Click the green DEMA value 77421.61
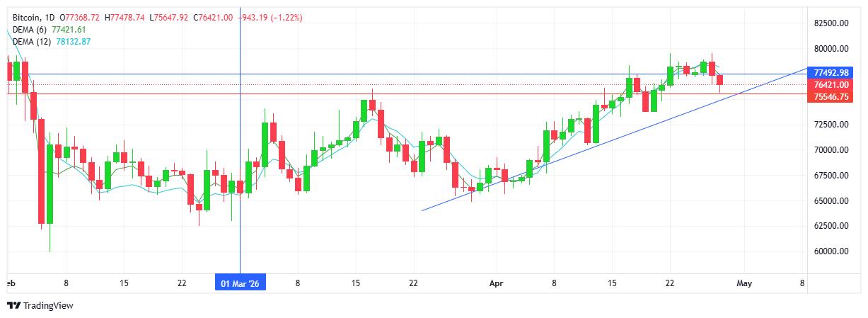The image size is (868, 318). click(x=69, y=30)
